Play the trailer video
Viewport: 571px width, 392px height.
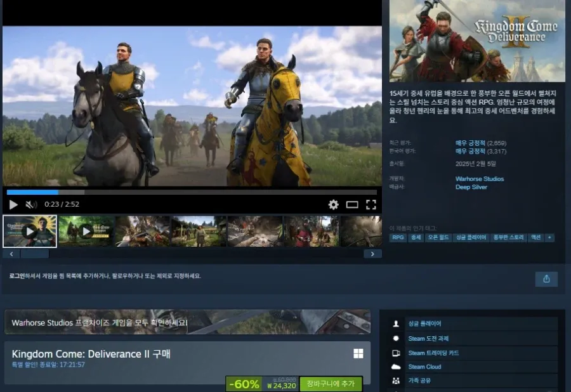pyautogui.click(x=13, y=204)
